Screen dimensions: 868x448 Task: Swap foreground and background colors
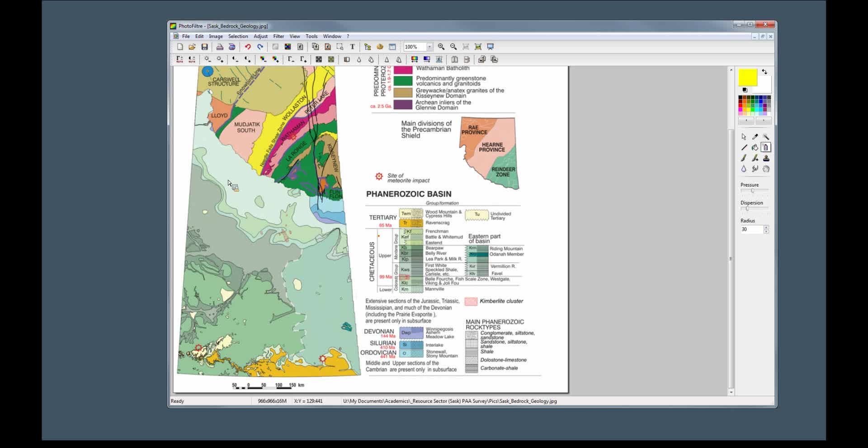click(x=764, y=72)
